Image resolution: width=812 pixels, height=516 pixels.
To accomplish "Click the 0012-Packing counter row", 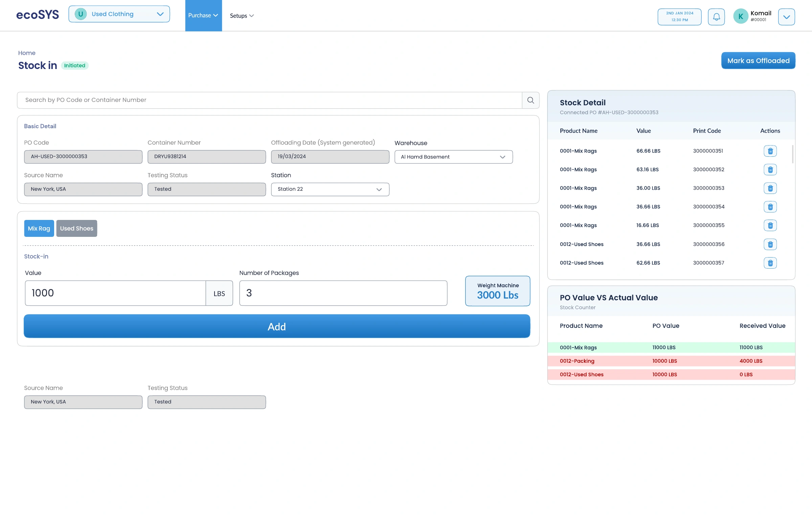I will coord(671,361).
